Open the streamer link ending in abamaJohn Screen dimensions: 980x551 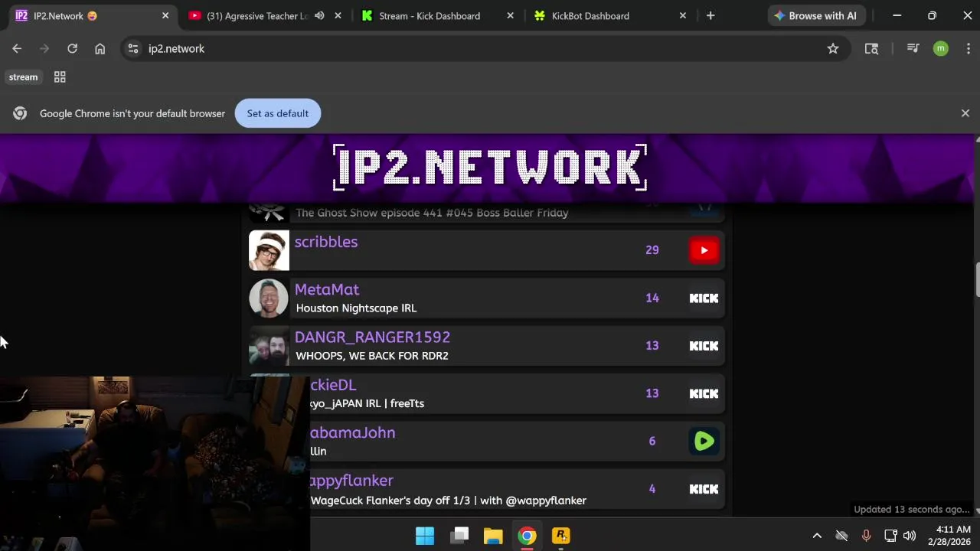(353, 432)
